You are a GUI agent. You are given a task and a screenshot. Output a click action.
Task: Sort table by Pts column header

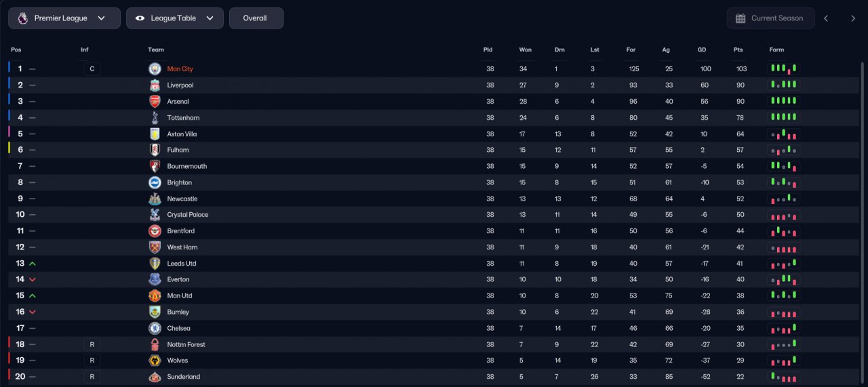click(738, 50)
